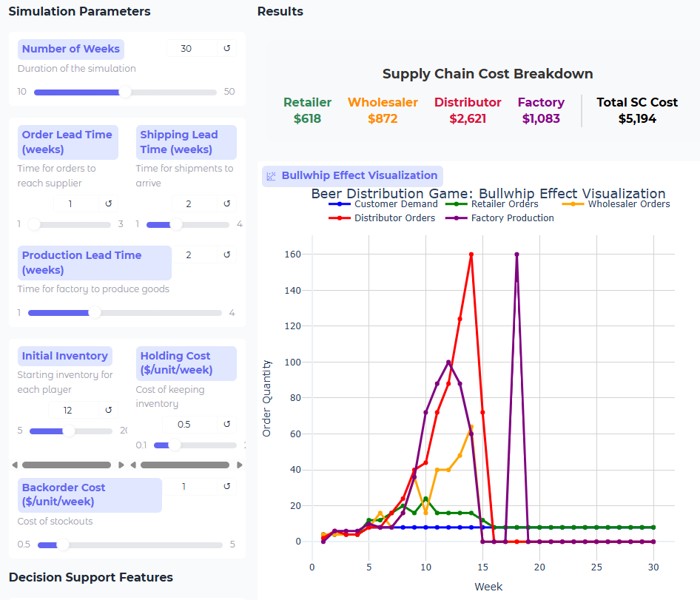Viewport: 700px width, 600px height.
Task: Click the Retailer cost $618
Action: 307,119
